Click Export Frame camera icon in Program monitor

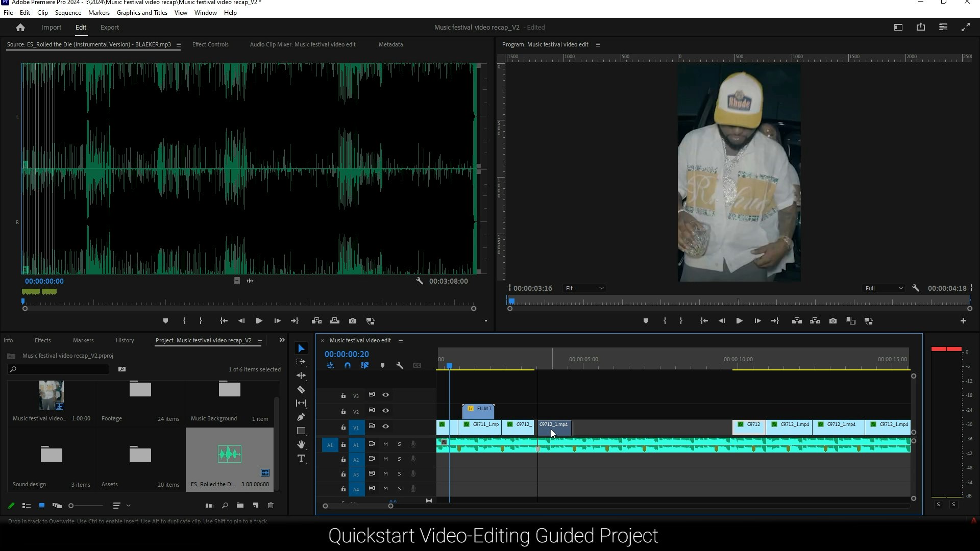833,321
